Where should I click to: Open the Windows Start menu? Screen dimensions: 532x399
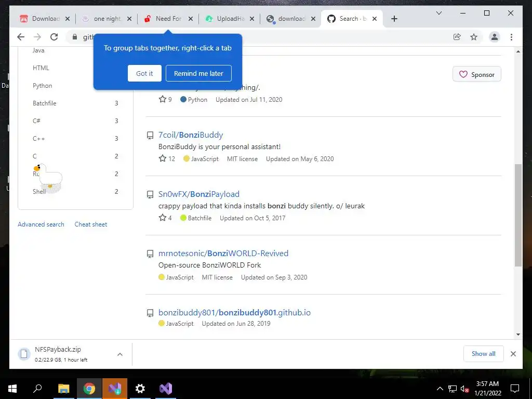(x=12, y=389)
